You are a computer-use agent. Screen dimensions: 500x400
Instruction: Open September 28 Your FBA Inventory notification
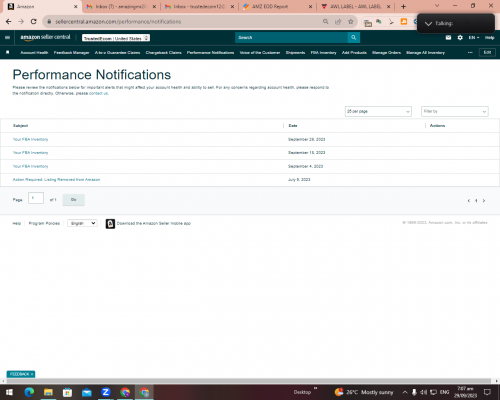(x=30, y=139)
